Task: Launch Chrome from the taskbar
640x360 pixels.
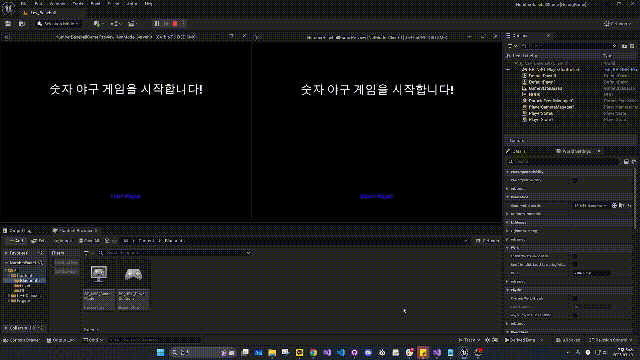Action: pos(313,352)
